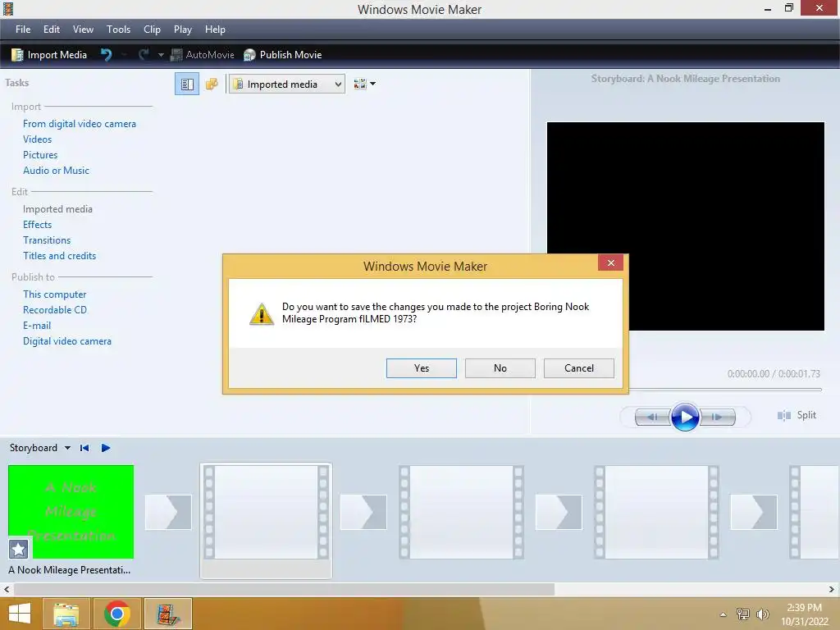
Task: Click Audio or Music import link
Action: [x=57, y=171]
